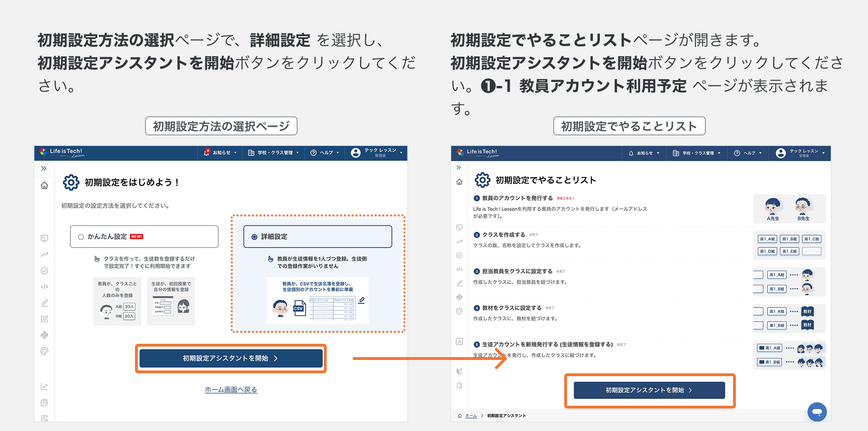868x431 pixels.
Task: Click Python icon in やることリスト sidebar
Action: (459, 297)
